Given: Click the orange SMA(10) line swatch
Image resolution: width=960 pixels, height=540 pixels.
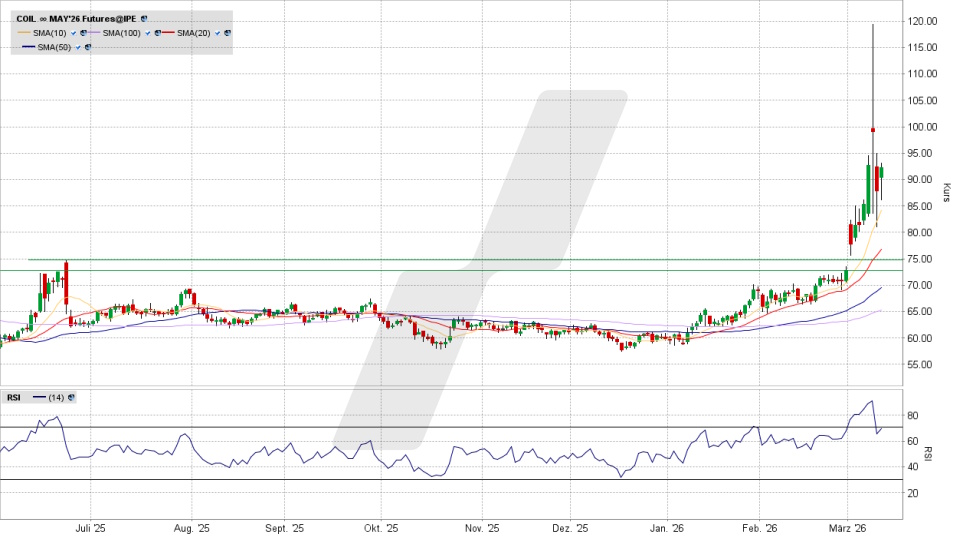Looking at the screenshot, I should pyautogui.click(x=25, y=33).
